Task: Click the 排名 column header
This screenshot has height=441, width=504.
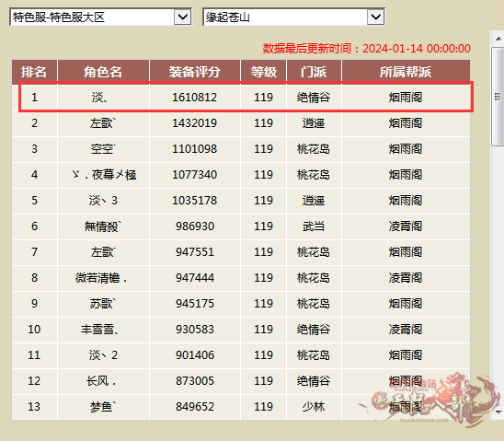Action: tap(34, 72)
